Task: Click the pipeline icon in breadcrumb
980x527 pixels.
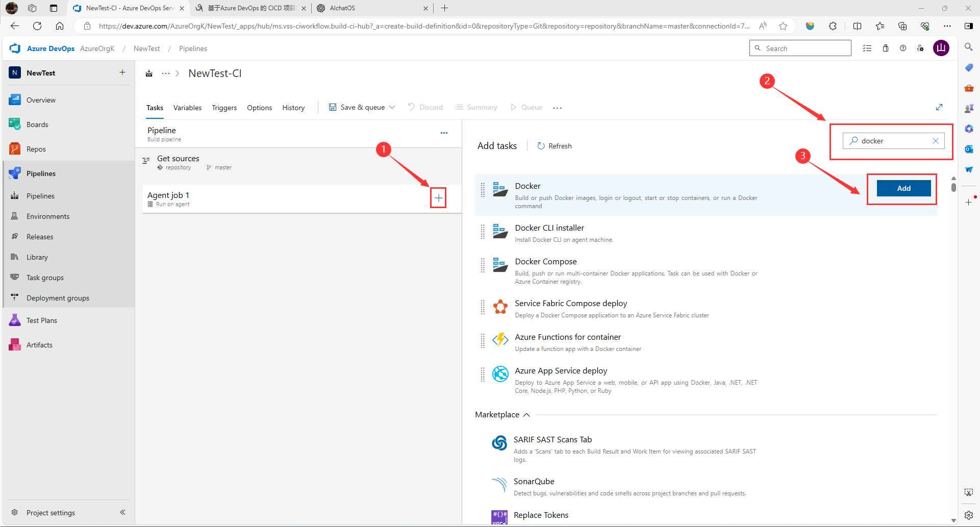Action: coord(149,73)
